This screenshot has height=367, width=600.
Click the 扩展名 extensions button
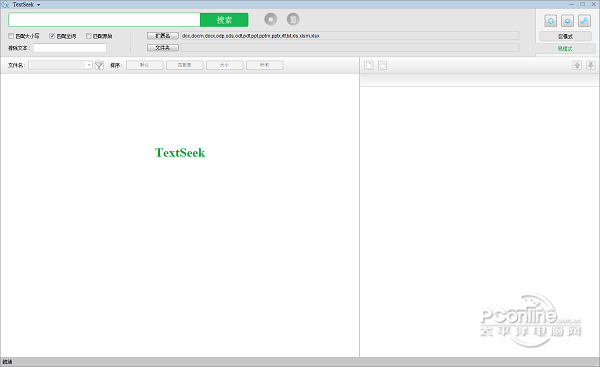coord(163,36)
